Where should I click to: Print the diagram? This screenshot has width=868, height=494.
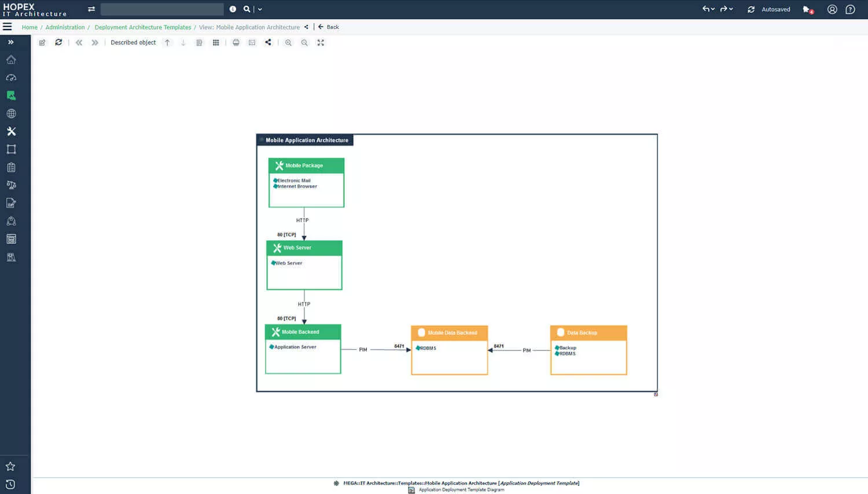click(236, 42)
